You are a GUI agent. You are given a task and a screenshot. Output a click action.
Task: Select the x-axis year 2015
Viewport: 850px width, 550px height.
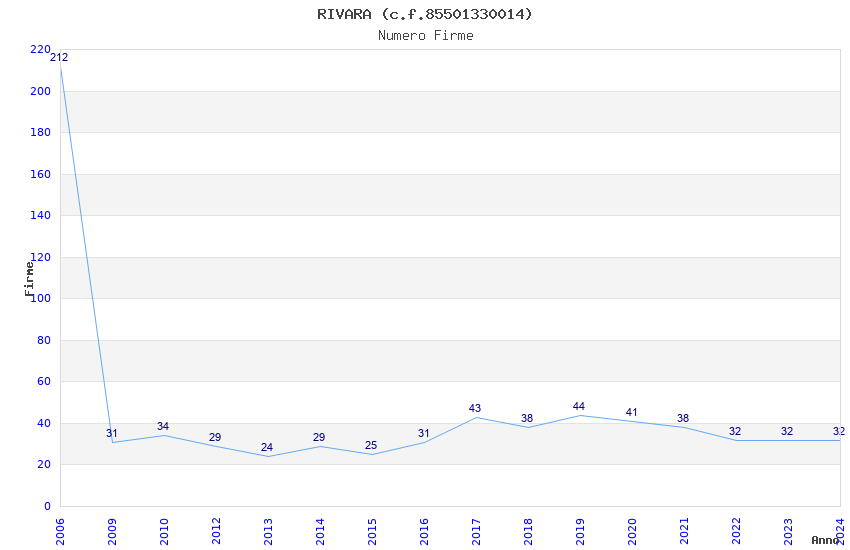point(372,532)
